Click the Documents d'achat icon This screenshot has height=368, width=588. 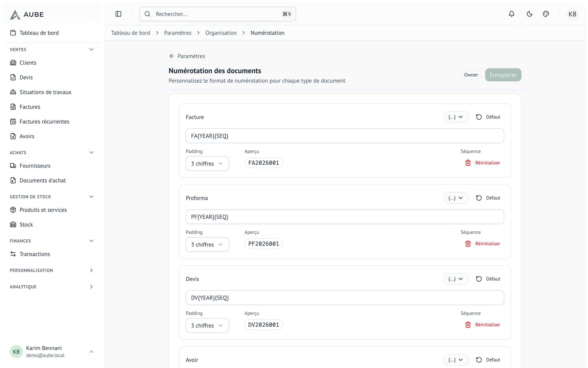point(13,180)
